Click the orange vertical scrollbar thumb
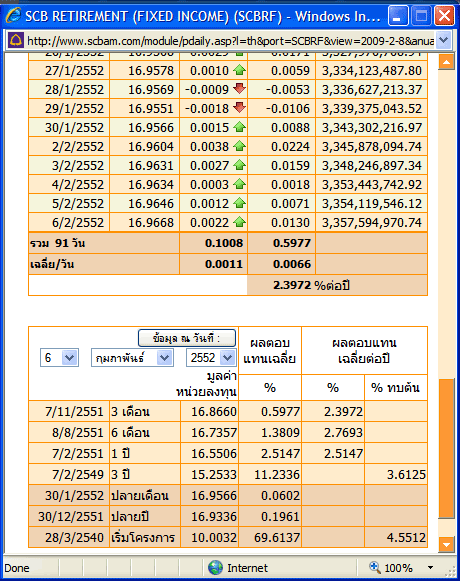 (446, 448)
